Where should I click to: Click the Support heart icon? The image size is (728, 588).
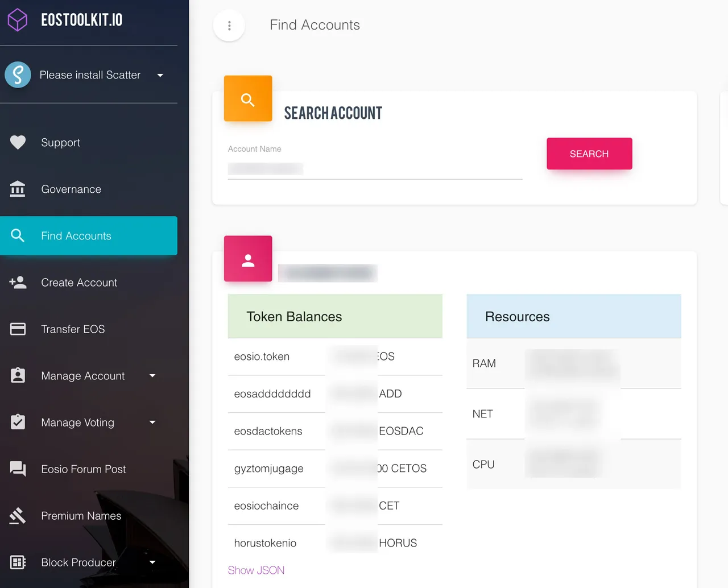pyautogui.click(x=18, y=142)
